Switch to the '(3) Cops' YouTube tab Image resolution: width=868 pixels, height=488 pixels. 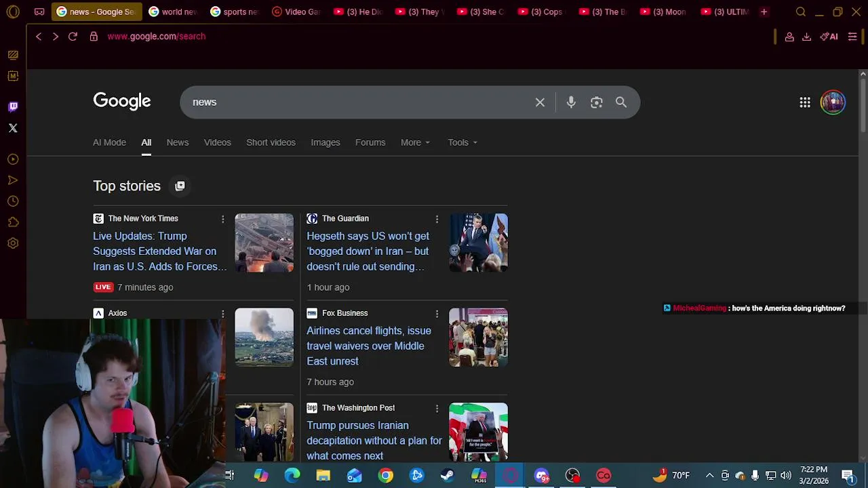point(542,12)
